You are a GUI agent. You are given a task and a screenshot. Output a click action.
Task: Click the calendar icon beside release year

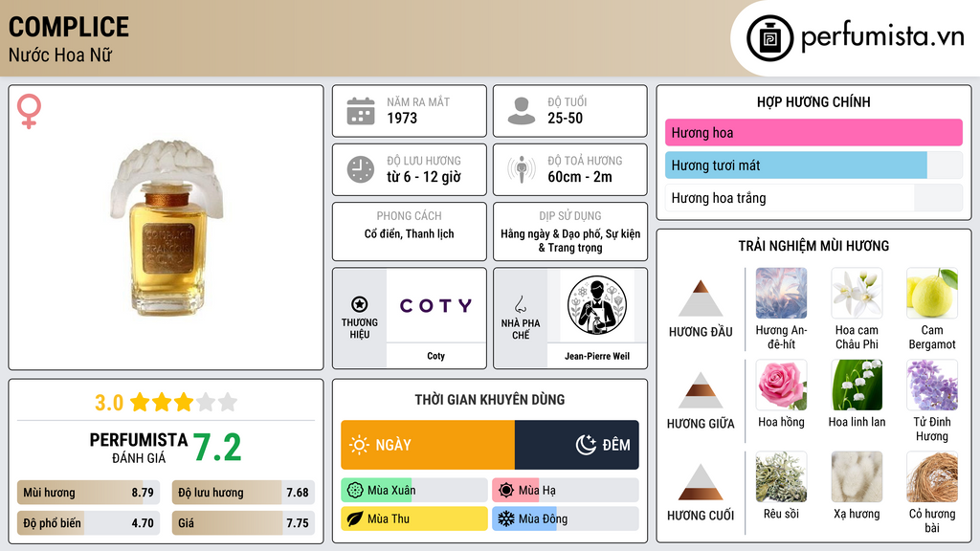click(361, 111)
